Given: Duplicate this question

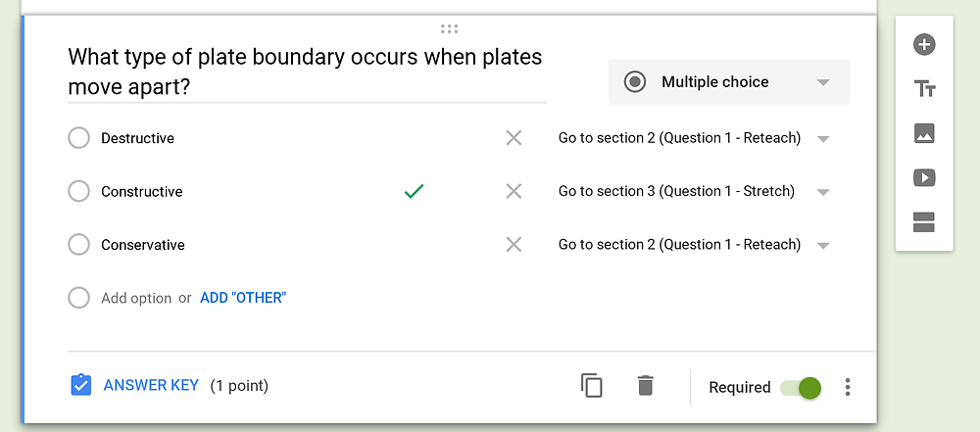Looking at the screenshot, I should pyautogui.click(x=591, y=386).
